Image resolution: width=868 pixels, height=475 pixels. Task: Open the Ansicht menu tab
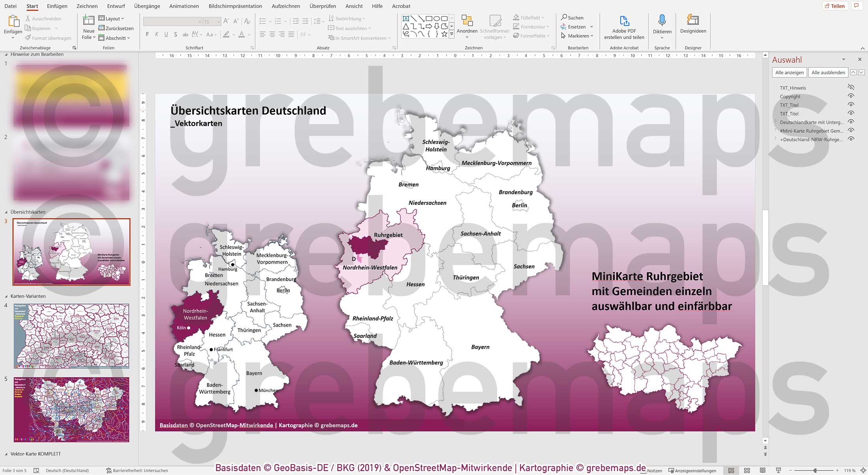tap(354, 6)
